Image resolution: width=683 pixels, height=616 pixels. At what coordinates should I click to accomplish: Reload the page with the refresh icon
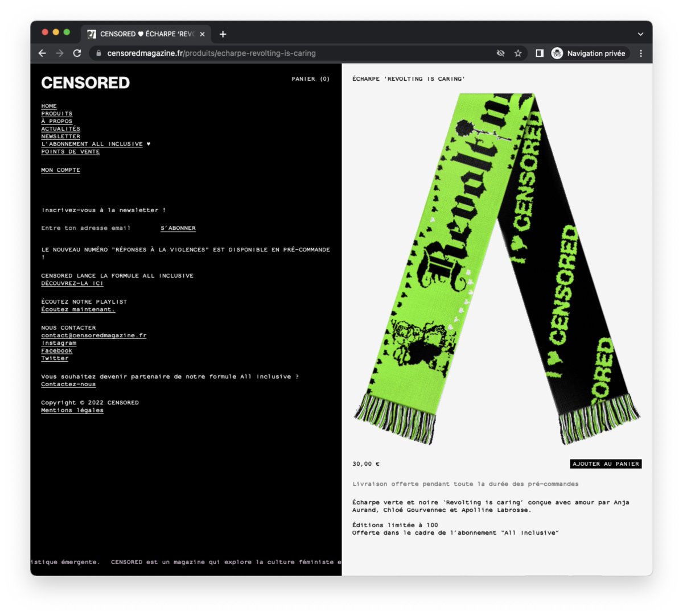tap(77, 53)
